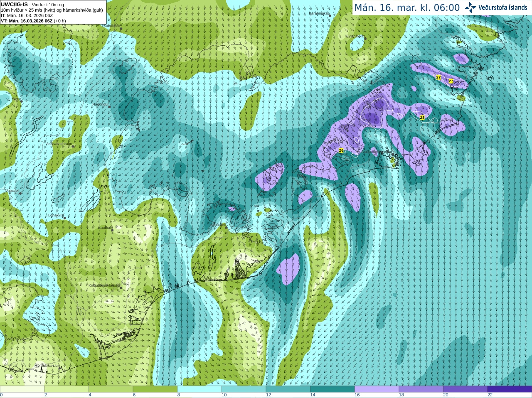Image resolution: width=532 pixels, height=398 pixels.
Task: Click the legend scale number 22
Action: pos(490,395)
